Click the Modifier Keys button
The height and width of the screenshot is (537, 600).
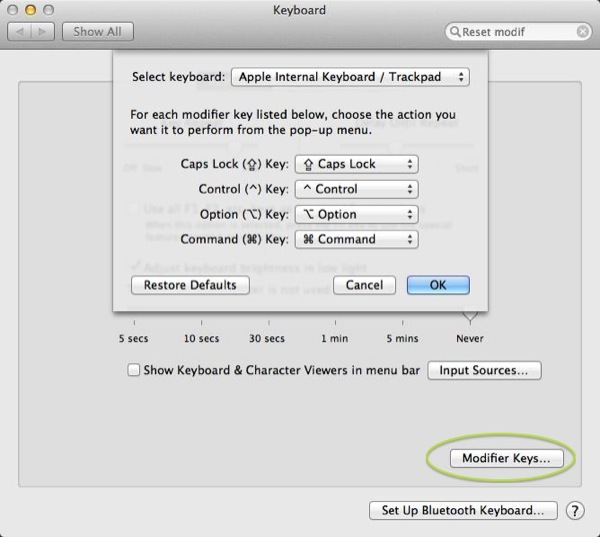point(507,458)
